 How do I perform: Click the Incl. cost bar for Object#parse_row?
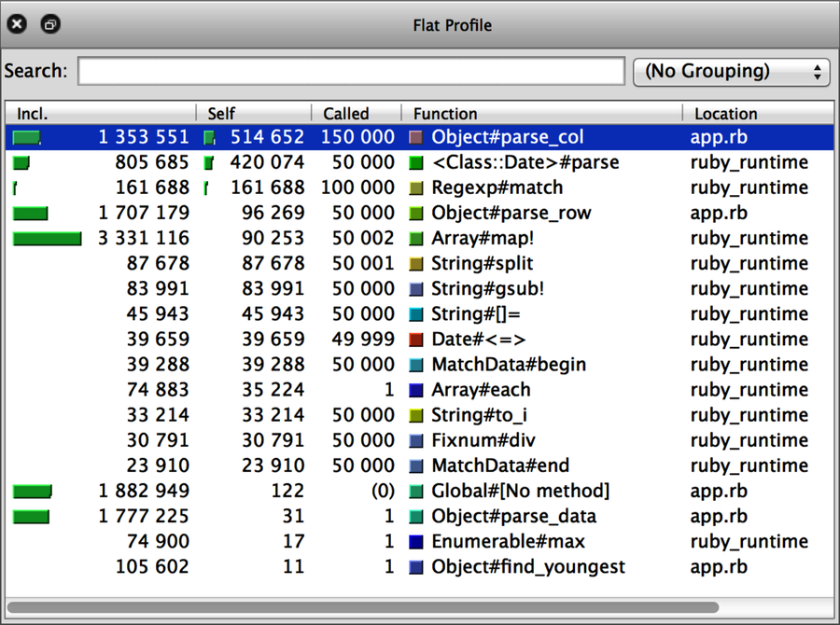(x=31, y=214)
